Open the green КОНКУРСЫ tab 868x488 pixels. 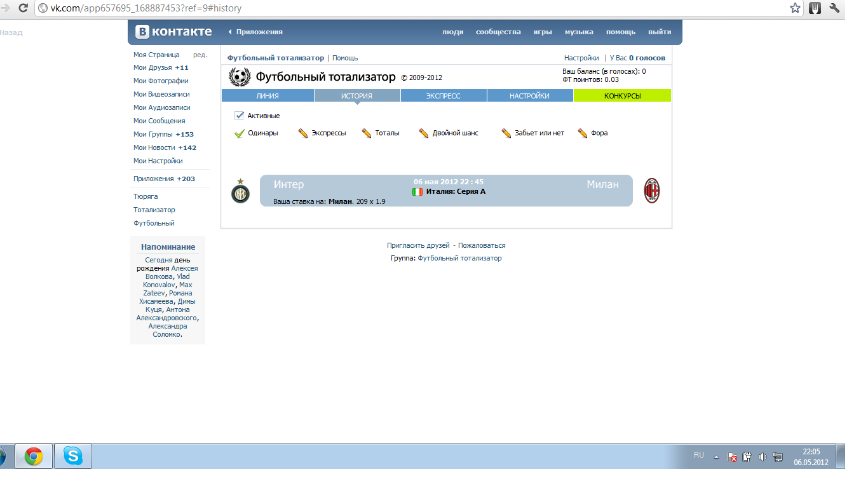pos(622,96)
